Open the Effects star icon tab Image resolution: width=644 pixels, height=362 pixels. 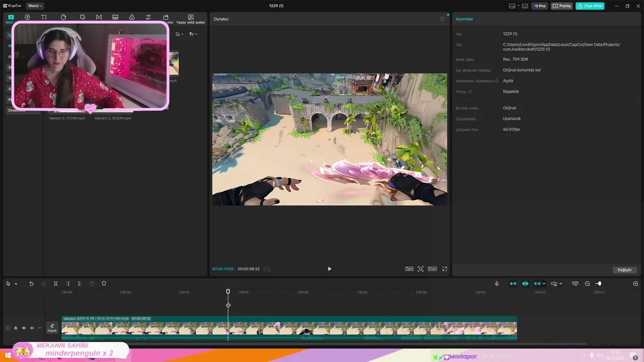tap(83, 17)
